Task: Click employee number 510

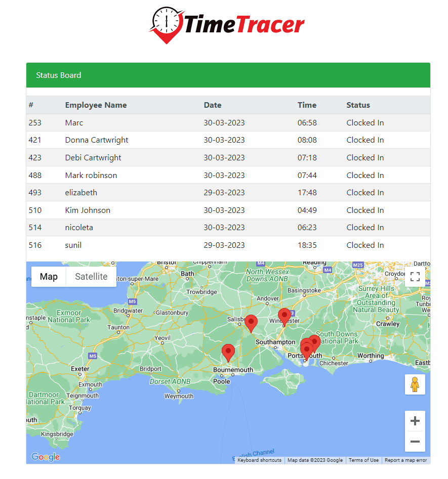Action: coord(35,210)
